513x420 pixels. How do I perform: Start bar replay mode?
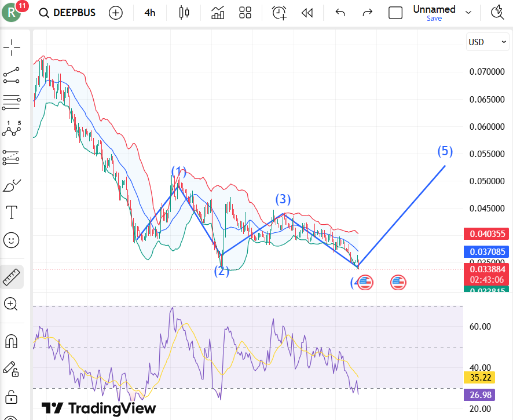[307, 13]
